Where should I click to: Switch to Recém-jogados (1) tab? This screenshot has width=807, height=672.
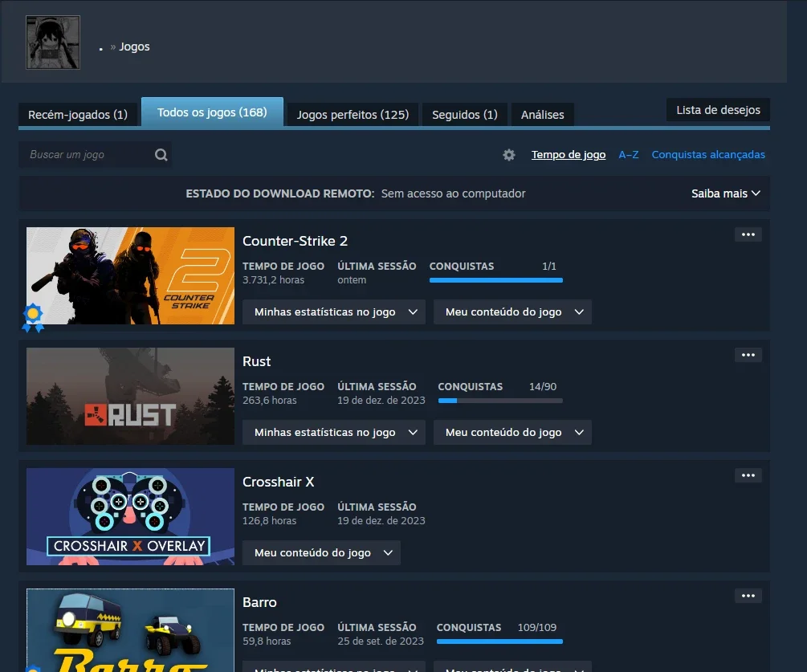[x=78, y=115]
